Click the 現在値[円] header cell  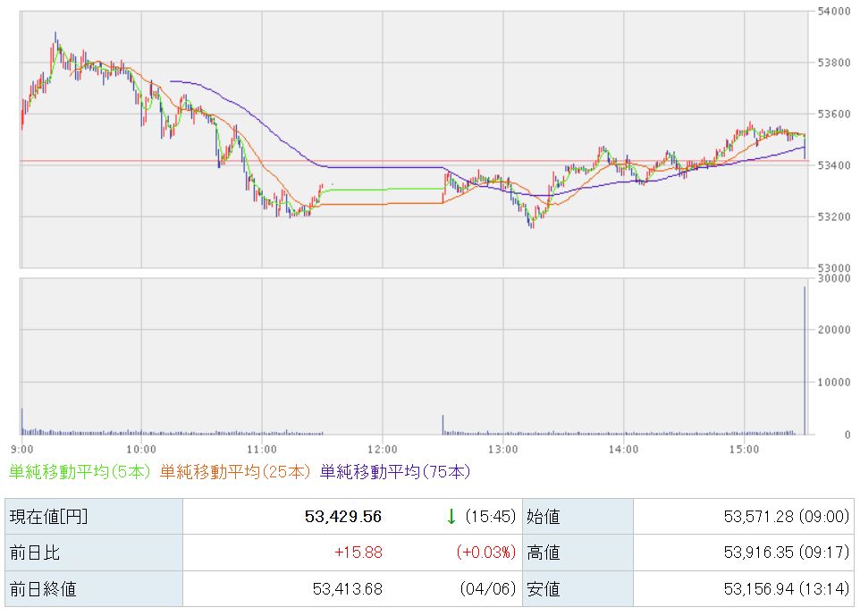coord(49,516)
